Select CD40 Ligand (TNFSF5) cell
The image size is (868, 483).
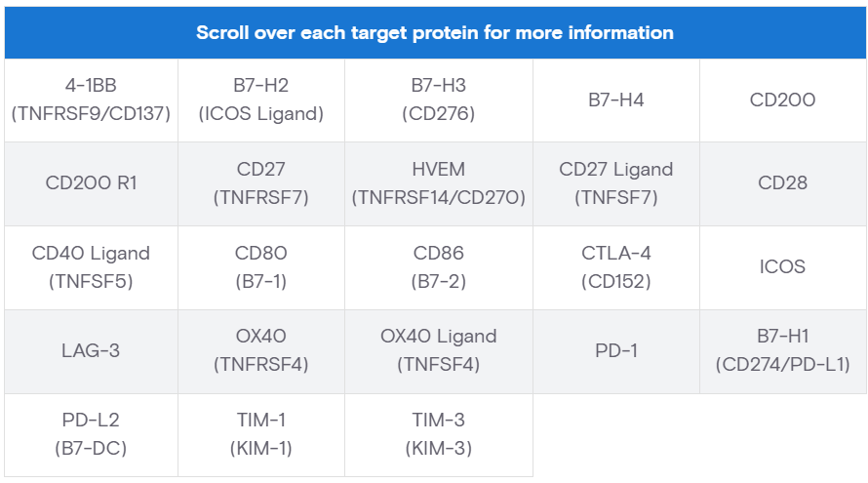tap(91, 267)
